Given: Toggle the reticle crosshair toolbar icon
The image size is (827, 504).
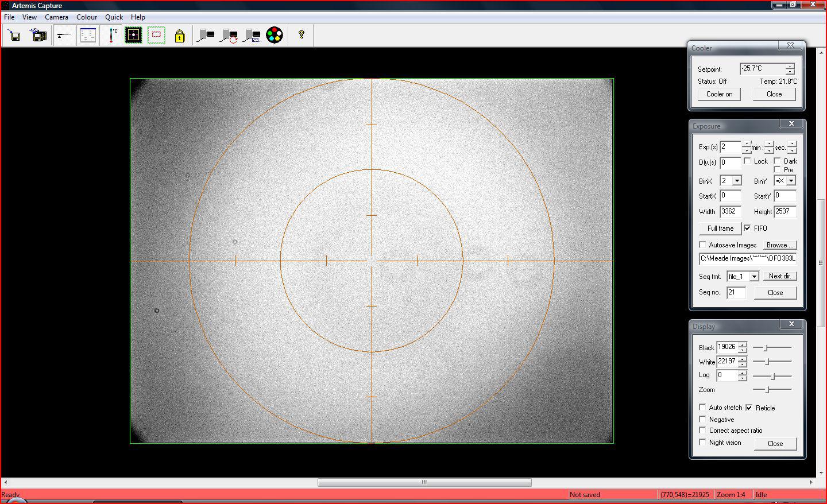Looking at the screenshot, I should click(133, 36).
